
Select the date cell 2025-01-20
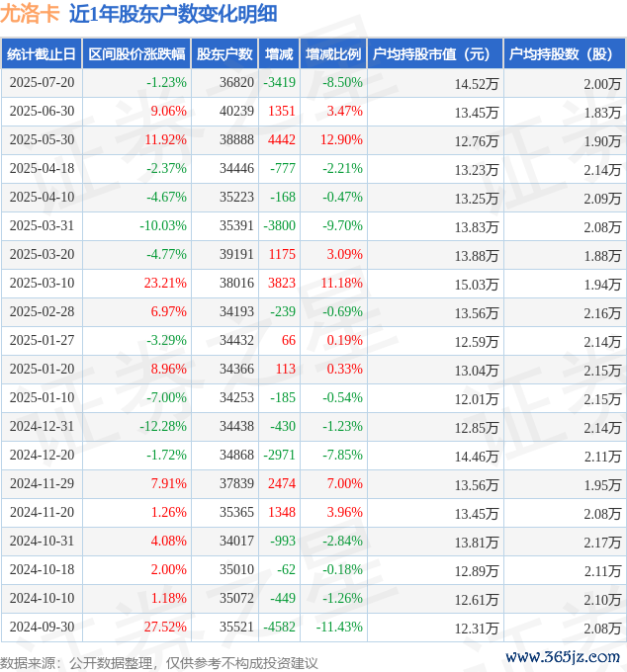tap(42, 369)
